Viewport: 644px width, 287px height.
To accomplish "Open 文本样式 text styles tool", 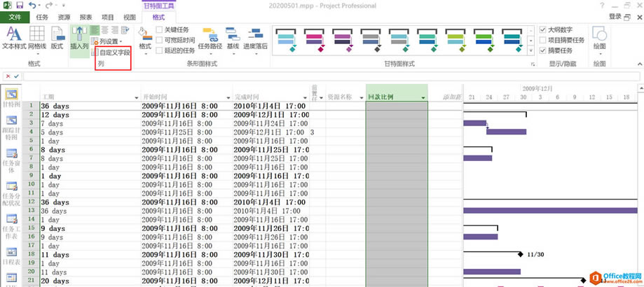I will coord(15,38).
